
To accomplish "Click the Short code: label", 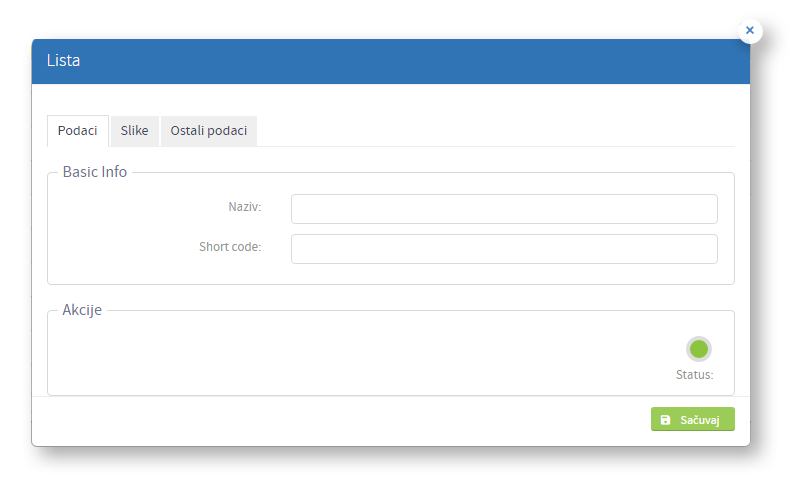I will [x=230, y=247].
